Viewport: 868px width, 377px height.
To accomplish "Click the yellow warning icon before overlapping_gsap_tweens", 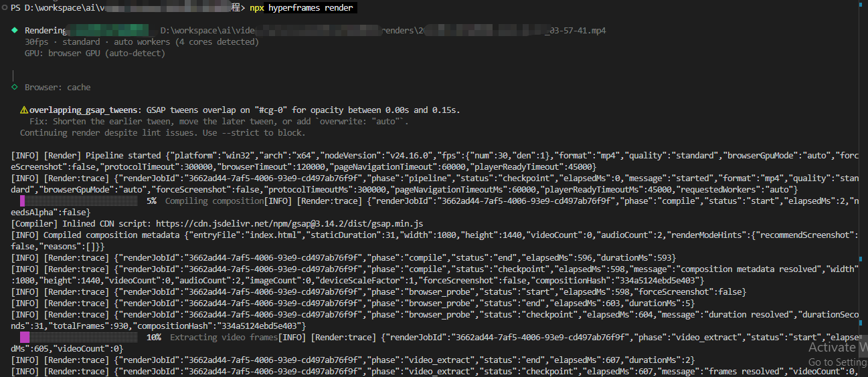I will (x=24, y=110).
